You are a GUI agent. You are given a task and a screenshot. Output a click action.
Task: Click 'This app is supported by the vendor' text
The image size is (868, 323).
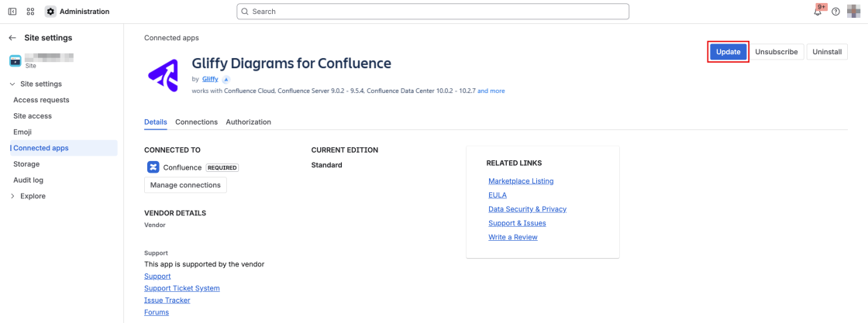[205, 264]
